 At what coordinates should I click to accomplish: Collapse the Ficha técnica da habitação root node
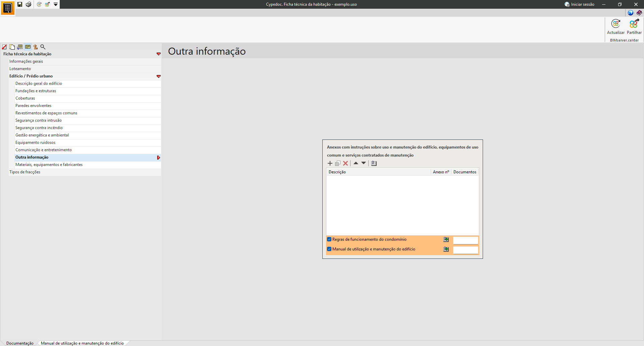[159, 54]
